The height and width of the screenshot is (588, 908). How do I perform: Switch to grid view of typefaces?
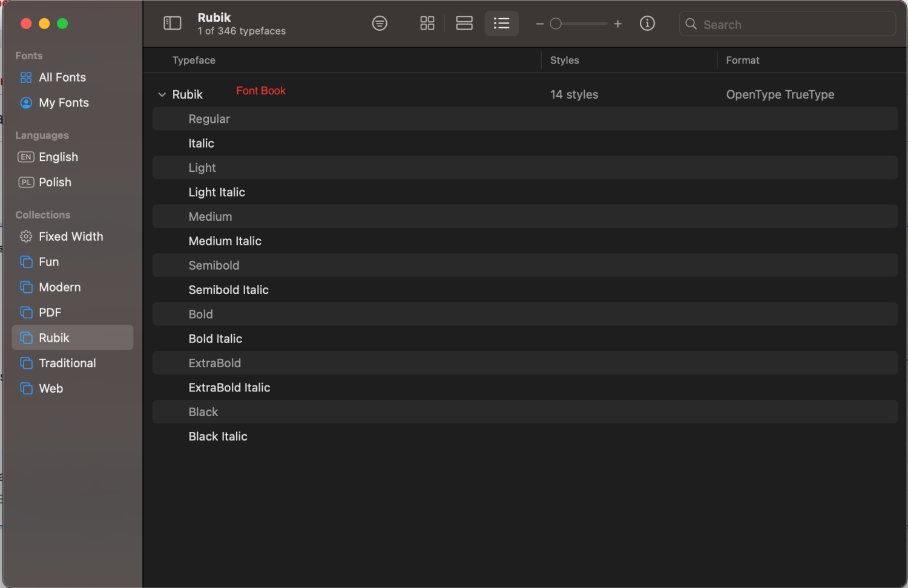(x=427, y=23)
